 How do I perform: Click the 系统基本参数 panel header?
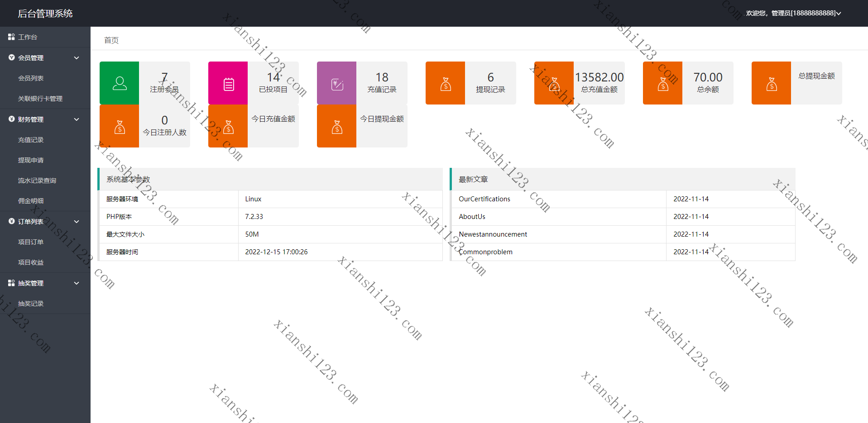271,179
